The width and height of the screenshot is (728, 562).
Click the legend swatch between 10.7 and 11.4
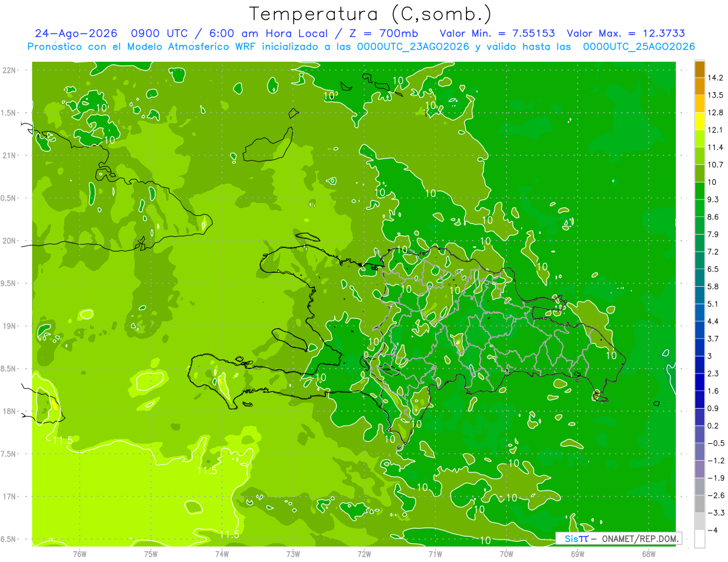point(699,156)
